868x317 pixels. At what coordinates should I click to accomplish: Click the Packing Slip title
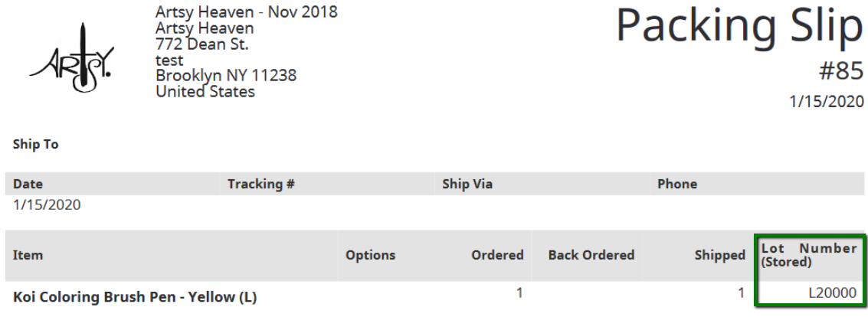[739, 25]
